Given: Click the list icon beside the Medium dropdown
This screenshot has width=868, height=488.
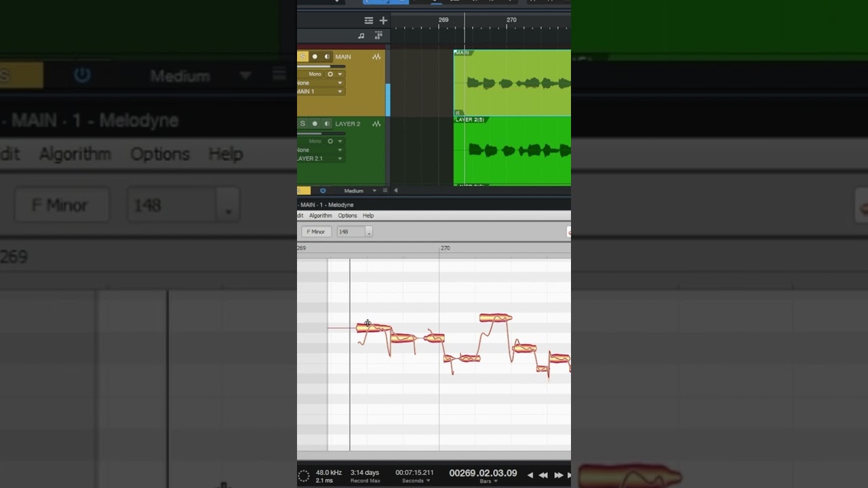Looking at the screenshot, I should [x=385, y=190].
